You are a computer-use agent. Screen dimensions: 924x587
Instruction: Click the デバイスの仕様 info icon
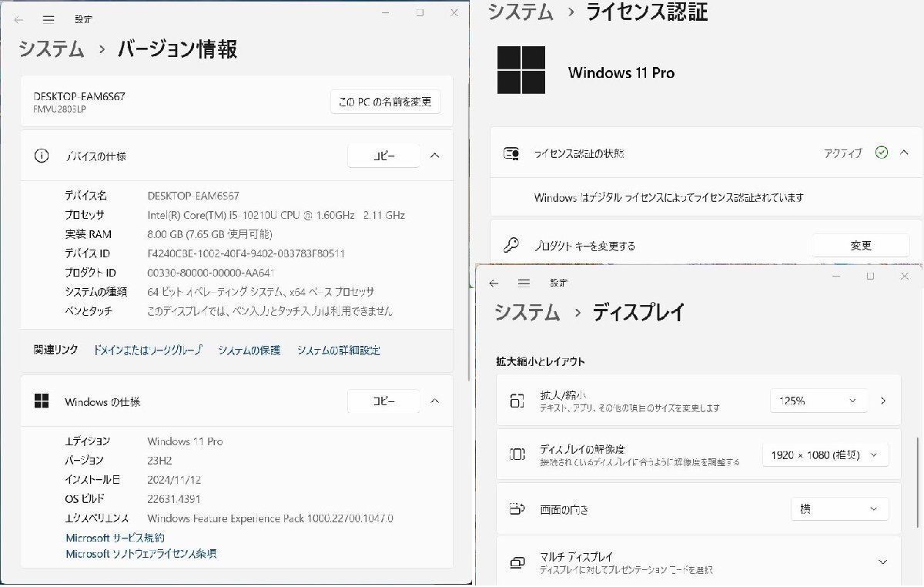(42, 156)
